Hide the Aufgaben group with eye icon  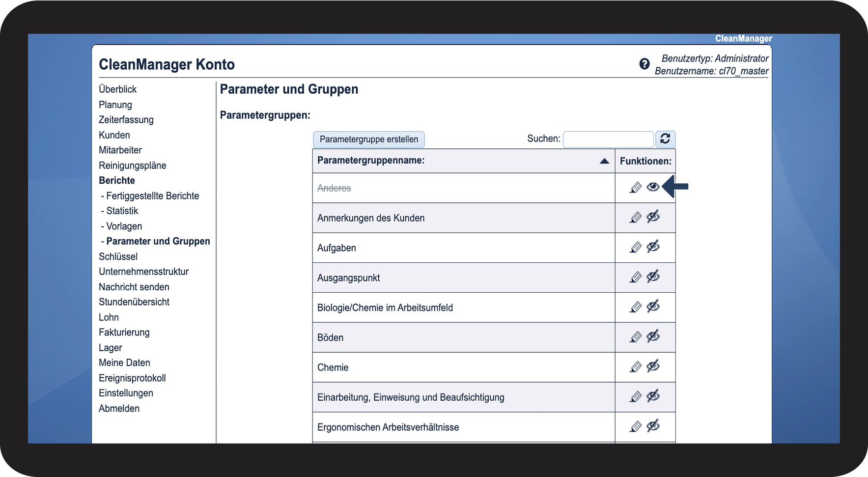tap(653, 247)
